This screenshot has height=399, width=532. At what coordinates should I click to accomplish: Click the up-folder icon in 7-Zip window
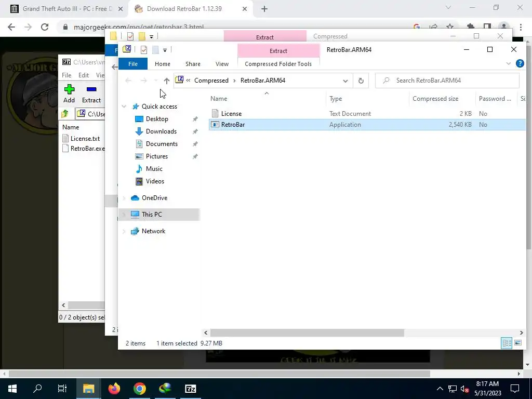click(65, 114)
